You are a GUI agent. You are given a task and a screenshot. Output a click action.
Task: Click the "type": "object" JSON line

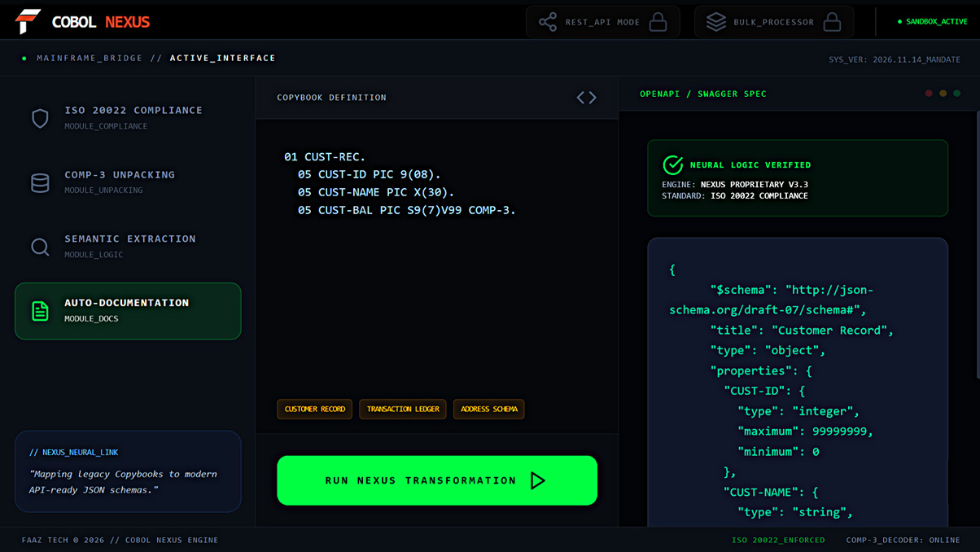(768, 351)
